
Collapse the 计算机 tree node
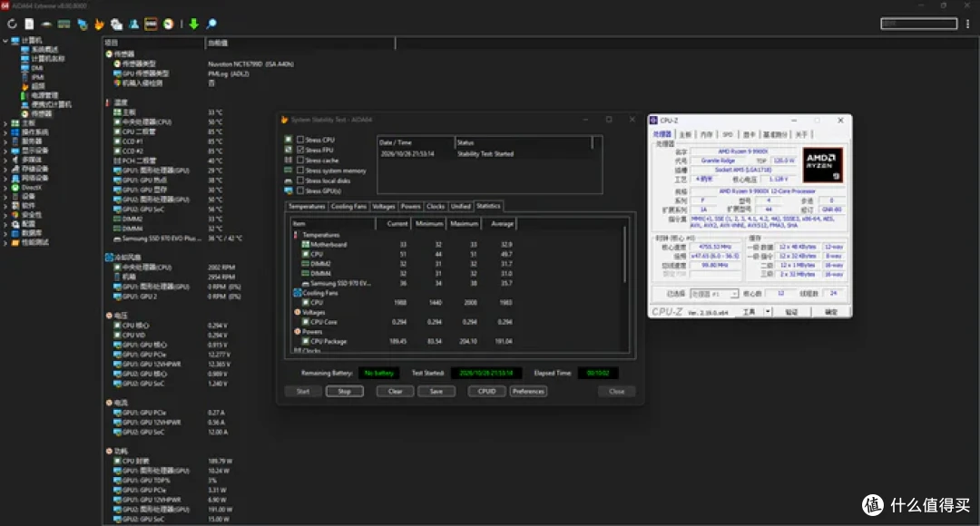[5, 41]
